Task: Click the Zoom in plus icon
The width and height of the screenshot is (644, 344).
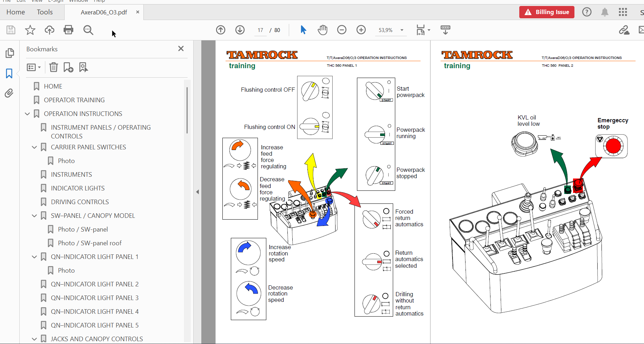Action: pyautogui.click(x=361, y=30)
